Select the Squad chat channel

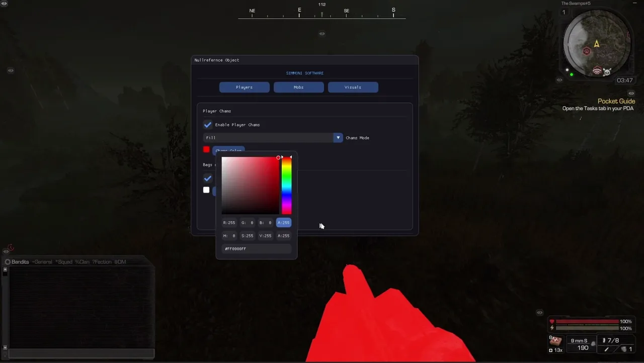pyautogui.click(x=64, y=262)
